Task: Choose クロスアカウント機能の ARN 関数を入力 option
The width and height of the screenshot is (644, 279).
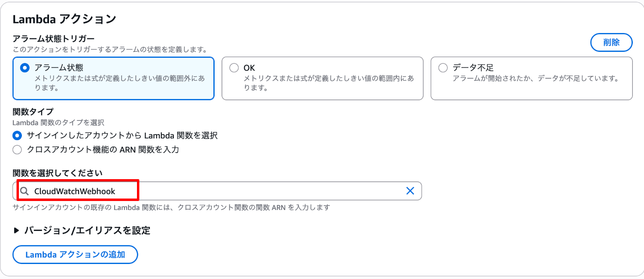Action: click(17, 150)
